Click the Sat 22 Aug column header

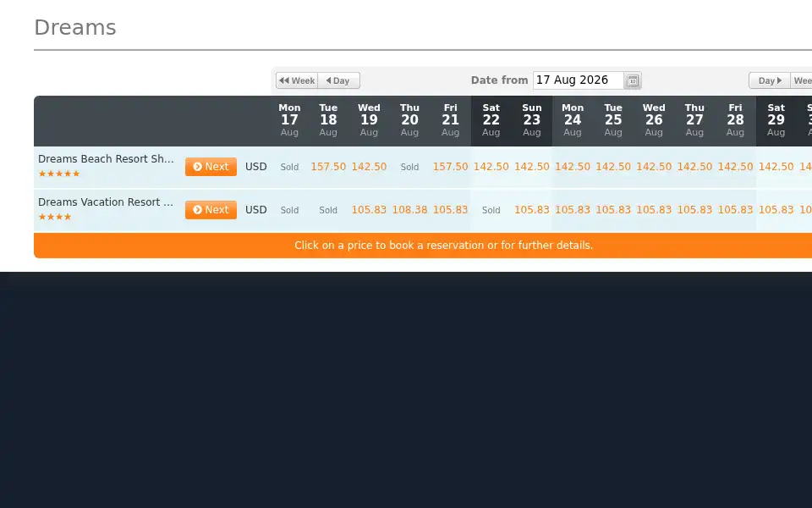tap(491, 119)
